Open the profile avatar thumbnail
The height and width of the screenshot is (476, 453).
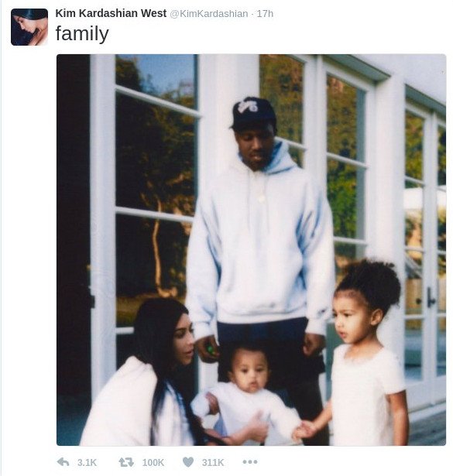pos(29,27)
